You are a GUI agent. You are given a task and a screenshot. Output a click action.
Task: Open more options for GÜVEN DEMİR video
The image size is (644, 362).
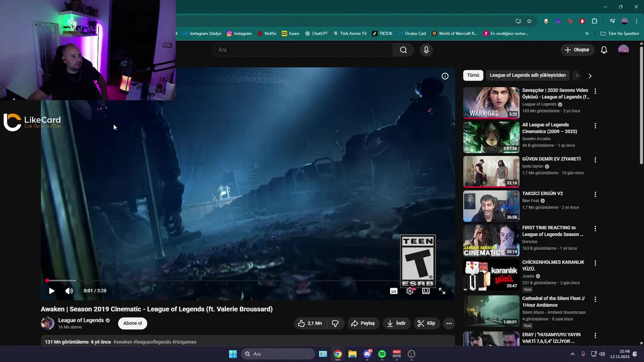click(x=595, y=160)
